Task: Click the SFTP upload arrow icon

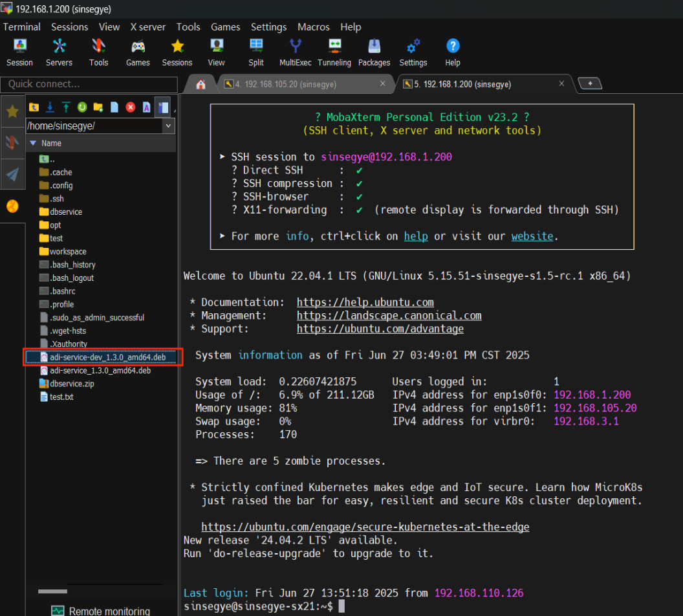Action: pos(66,107)
